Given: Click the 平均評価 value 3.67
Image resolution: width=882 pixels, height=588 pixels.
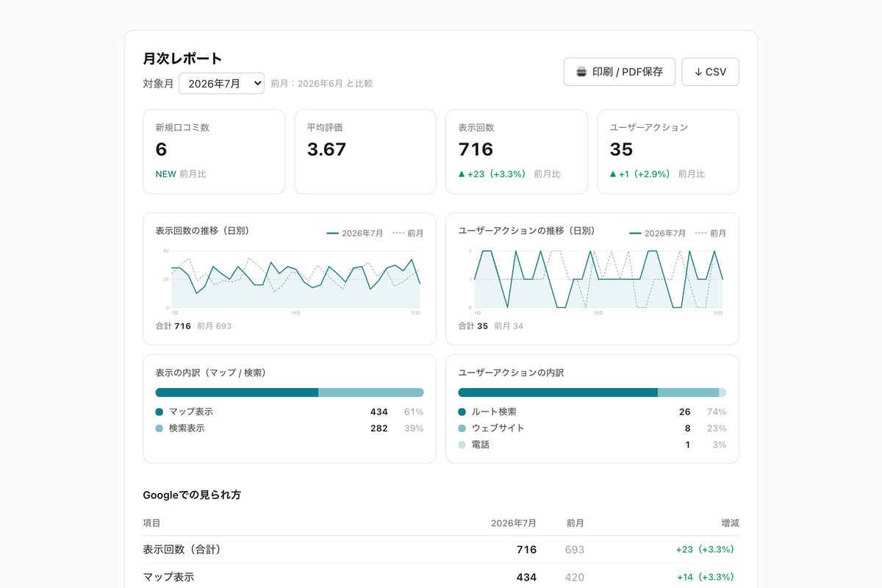Looking at the screenshot, I should click(326, 149).
